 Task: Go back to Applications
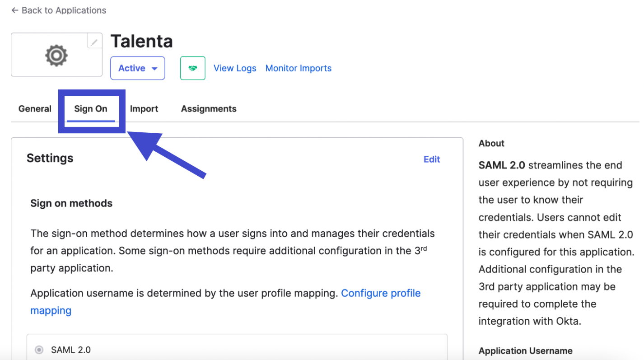[x=59, y=10]
